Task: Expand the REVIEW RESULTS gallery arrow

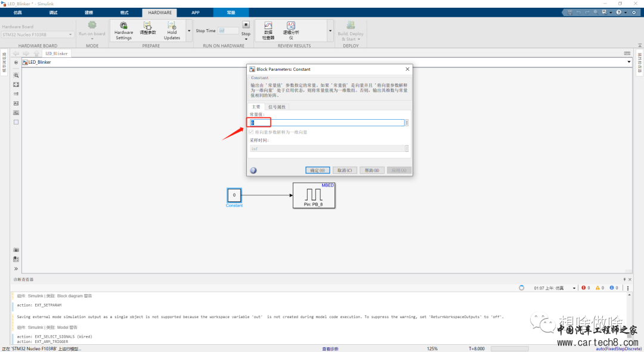Action: point(330,31)
